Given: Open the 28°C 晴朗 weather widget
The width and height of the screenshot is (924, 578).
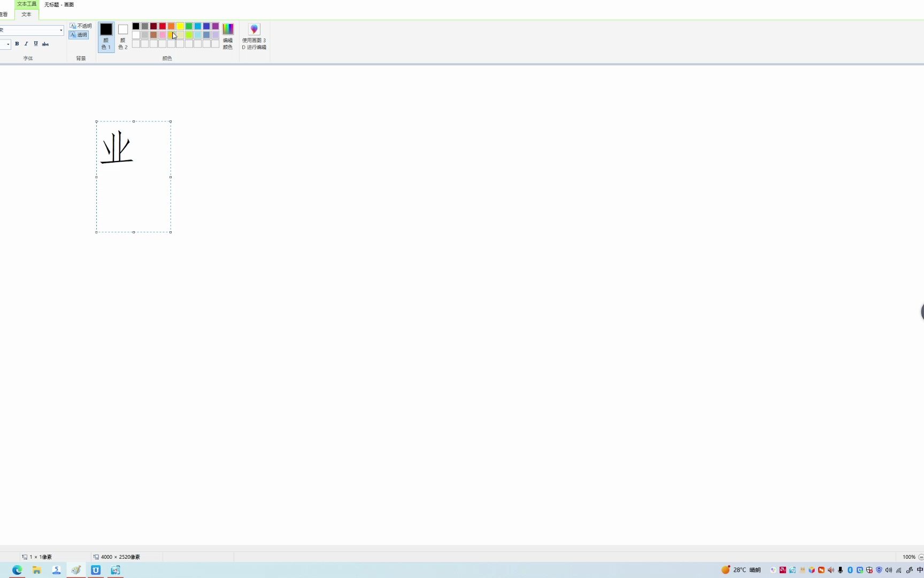Looking at the screenshot, I should pos(741,570).
